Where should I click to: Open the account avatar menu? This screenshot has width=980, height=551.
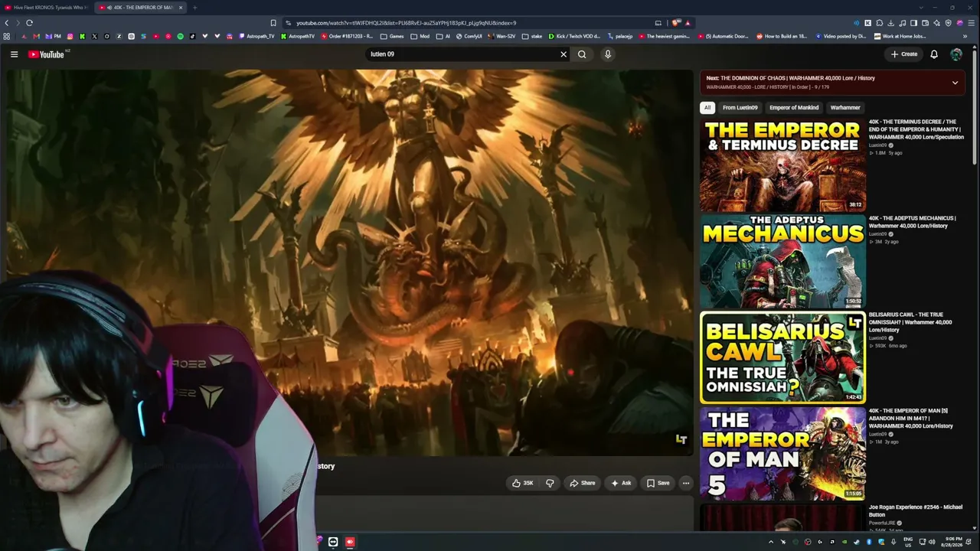[x=956, y=54]
